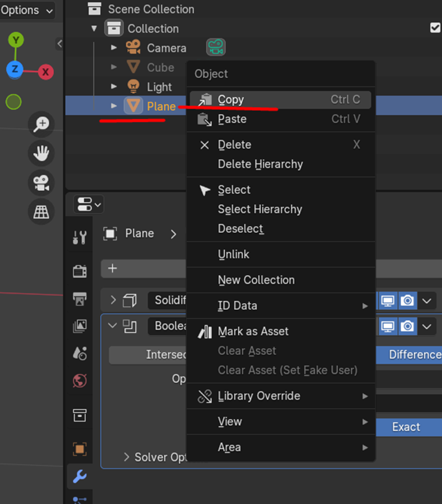Open the Object properties orange square tab
The width and height of the screenshot is (442, 504).
pyautogui.click(x=79, y=449)
